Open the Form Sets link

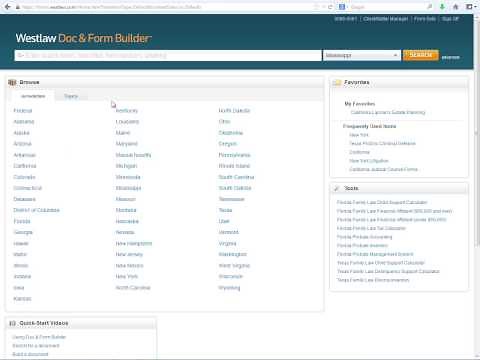click(425, 19)
